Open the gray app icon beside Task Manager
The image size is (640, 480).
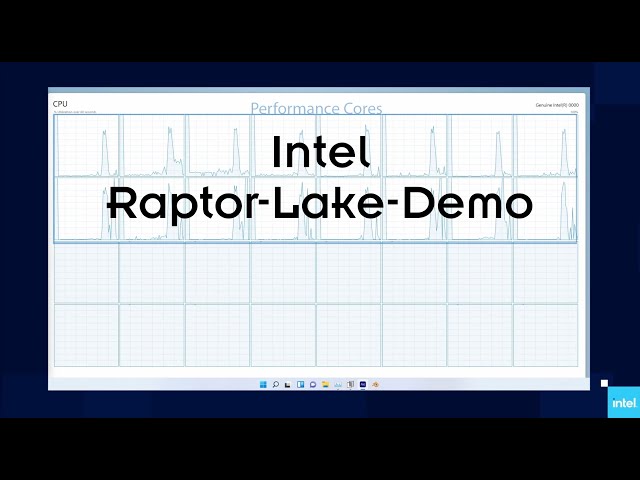coord(350,384)
